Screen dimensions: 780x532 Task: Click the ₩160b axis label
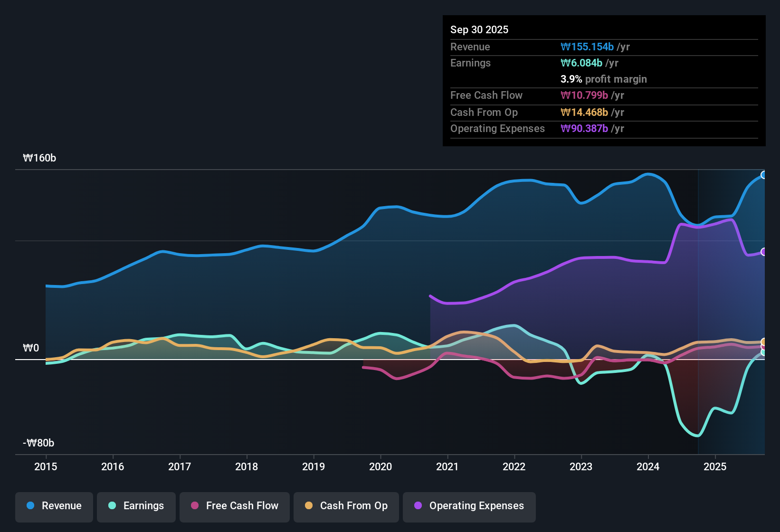tap(40, 158)
